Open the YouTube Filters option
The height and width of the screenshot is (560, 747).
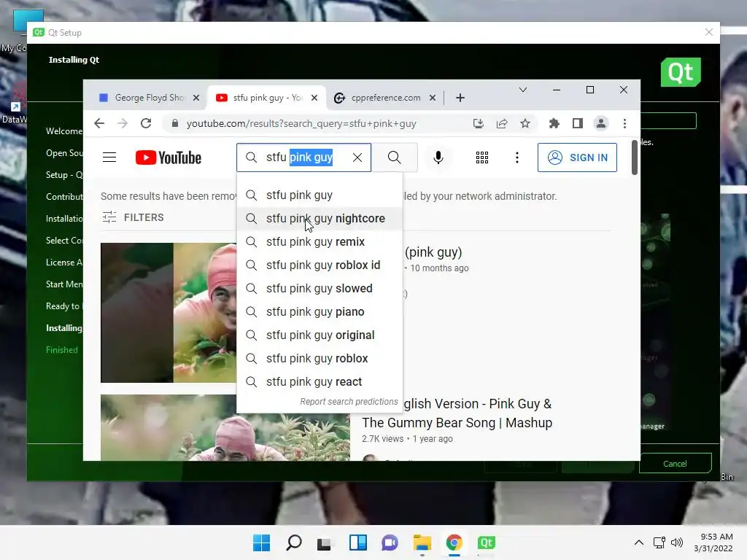[133, 217]
